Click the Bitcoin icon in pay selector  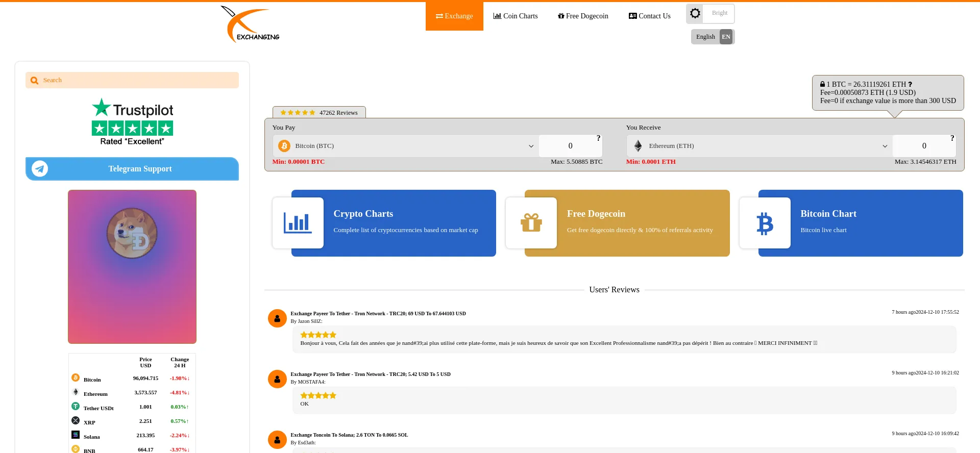pos(284,146)
